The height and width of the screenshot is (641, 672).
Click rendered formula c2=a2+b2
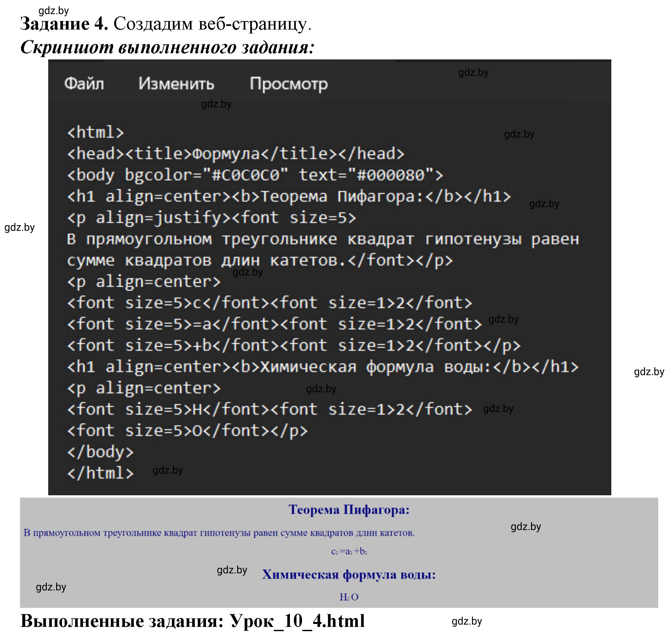click(x=349, y=551)
